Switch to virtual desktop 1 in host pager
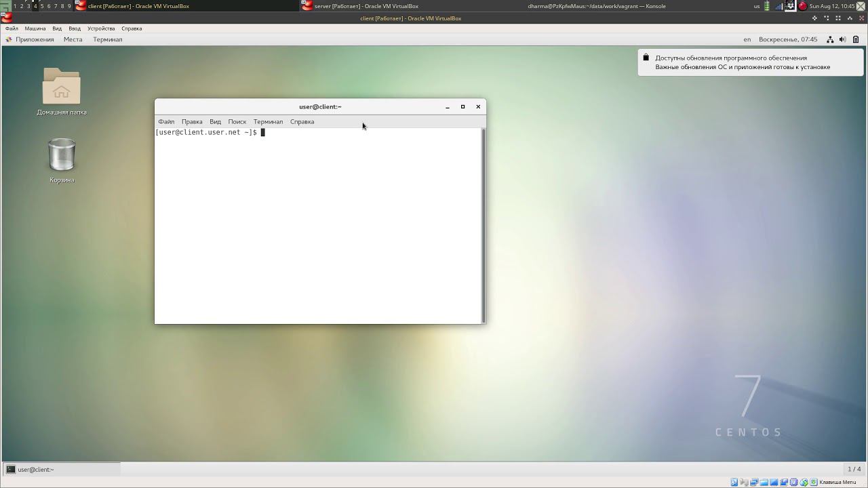 15,6
